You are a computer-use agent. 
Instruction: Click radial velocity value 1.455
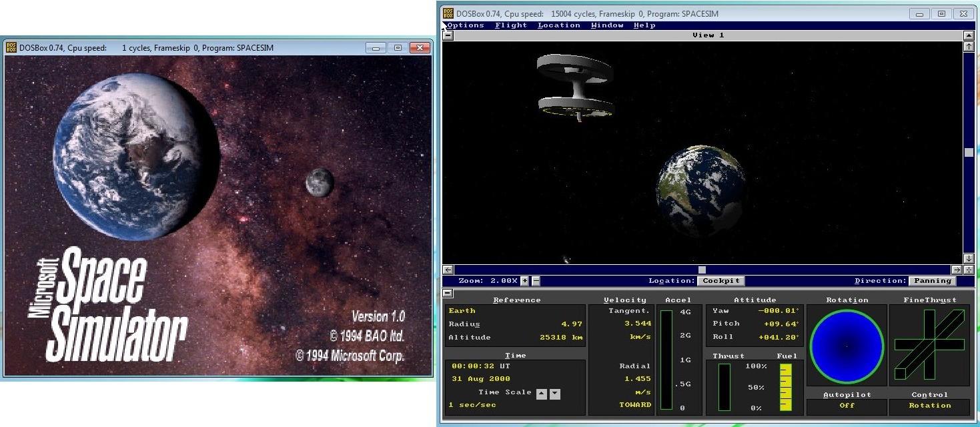click(x=638, y=379)
